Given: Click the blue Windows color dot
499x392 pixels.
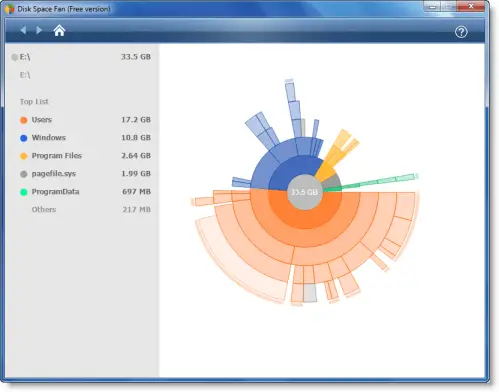Looking at the screenshot, I should click(23, 138).
